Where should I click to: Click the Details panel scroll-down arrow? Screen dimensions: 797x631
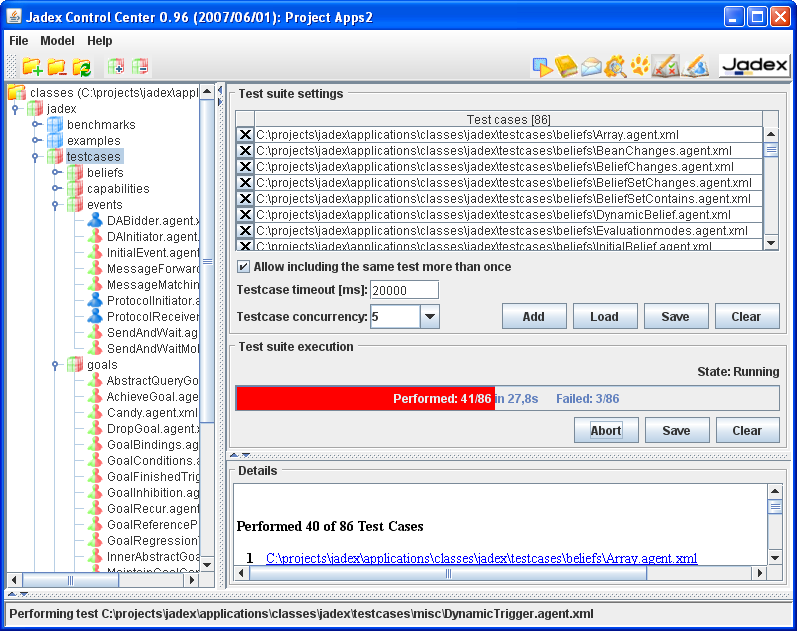point(775,558)
